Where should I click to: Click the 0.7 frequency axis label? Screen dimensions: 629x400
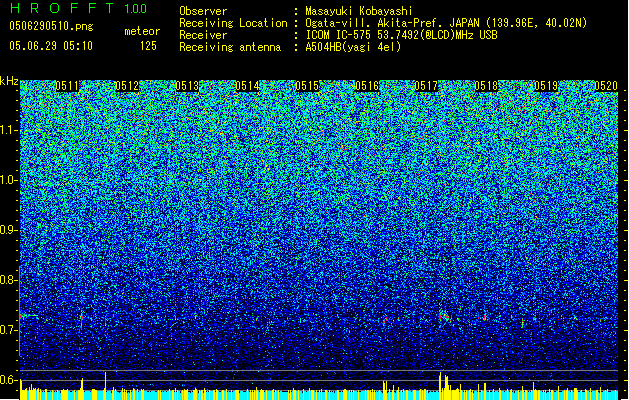click(x=9, y=330)
